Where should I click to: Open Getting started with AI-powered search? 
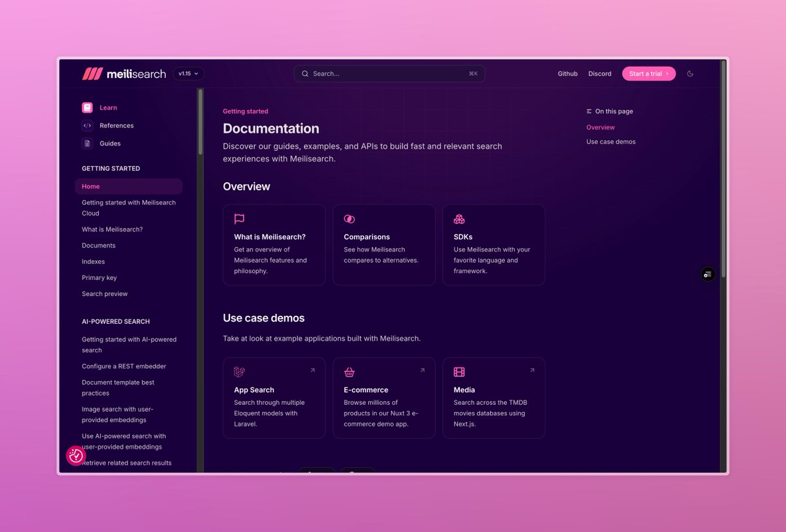point(128,345)
